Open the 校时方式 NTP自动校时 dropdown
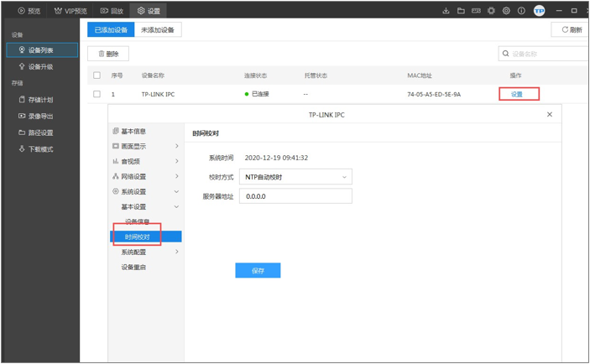This screenshot has width=590, height=364. [295, 177]
